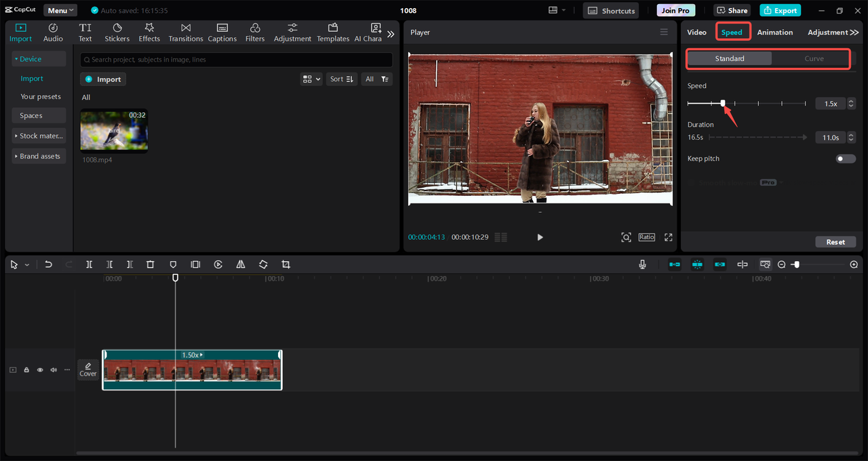Image resolution: width=868 pixels, height=461 pixels.
Task: Zoom out the timeline with minus icon
Action: (x=782, y=264)
